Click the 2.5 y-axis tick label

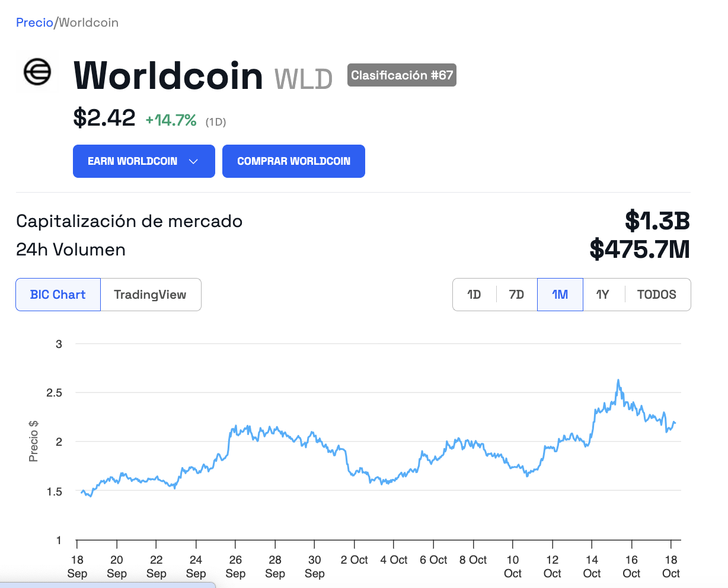click(54, 393)
